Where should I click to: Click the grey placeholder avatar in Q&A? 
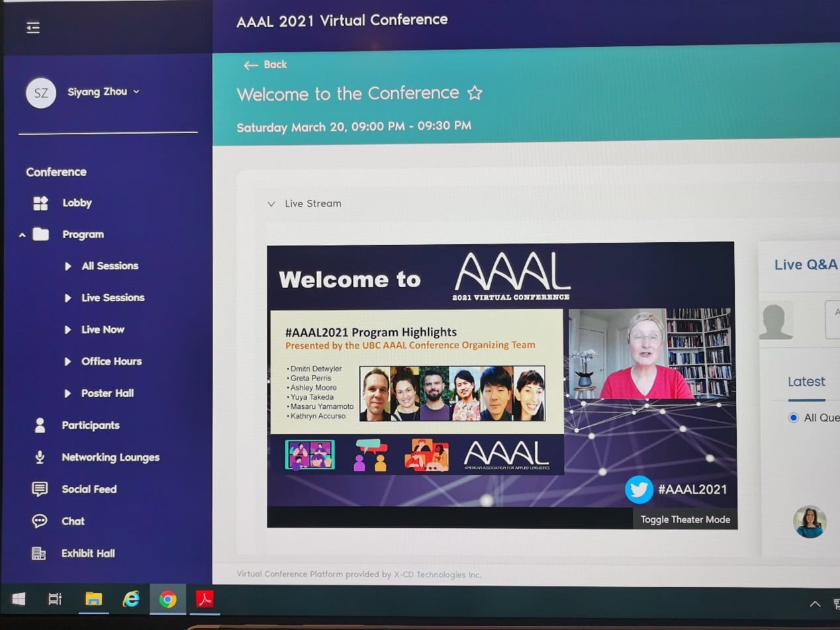point(776,320)
